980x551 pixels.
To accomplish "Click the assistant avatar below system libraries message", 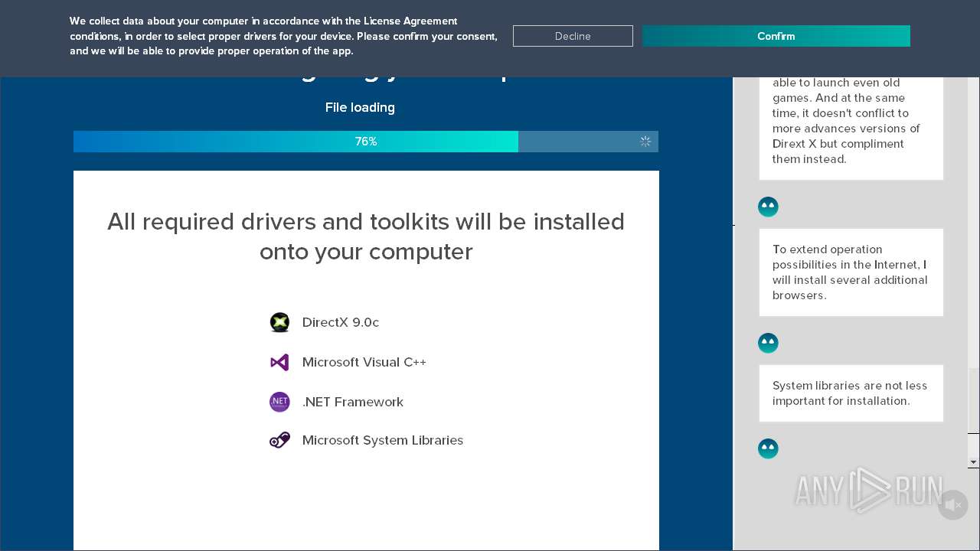I will [768, 448].
